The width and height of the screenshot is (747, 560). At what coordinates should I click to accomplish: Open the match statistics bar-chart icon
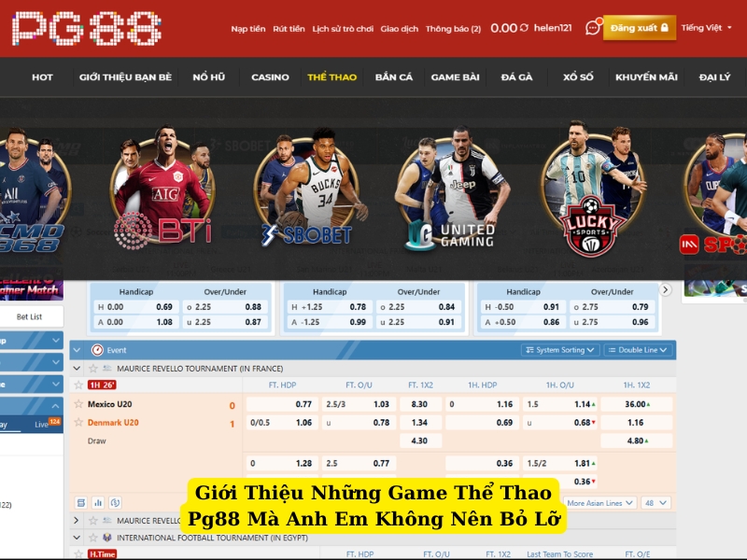tap(98, 502)
